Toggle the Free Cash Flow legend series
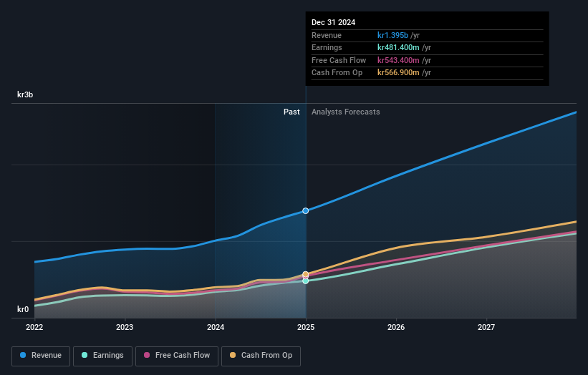Screen dimensions: 588x375 click(177, 356)
